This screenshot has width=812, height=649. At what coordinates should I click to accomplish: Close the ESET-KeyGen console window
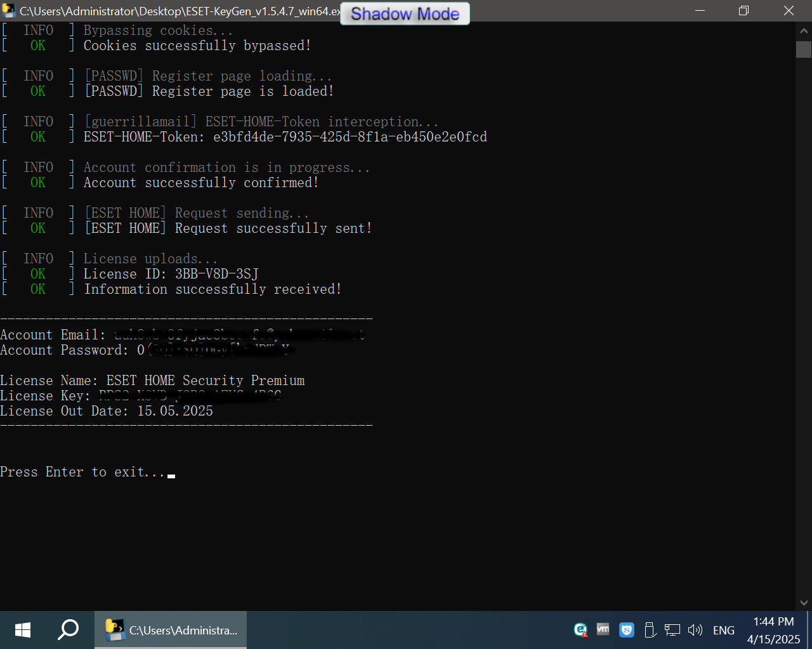click(789, 11)
